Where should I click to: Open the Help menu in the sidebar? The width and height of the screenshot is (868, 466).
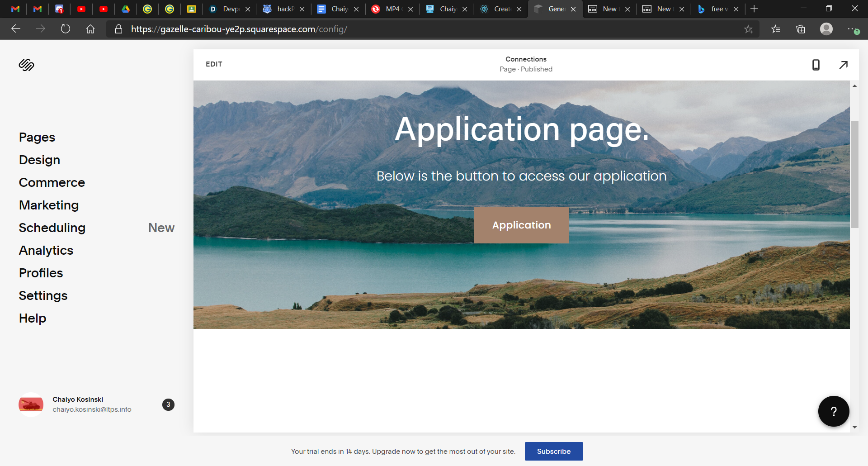pyautogui.click(x=33, y=318)
